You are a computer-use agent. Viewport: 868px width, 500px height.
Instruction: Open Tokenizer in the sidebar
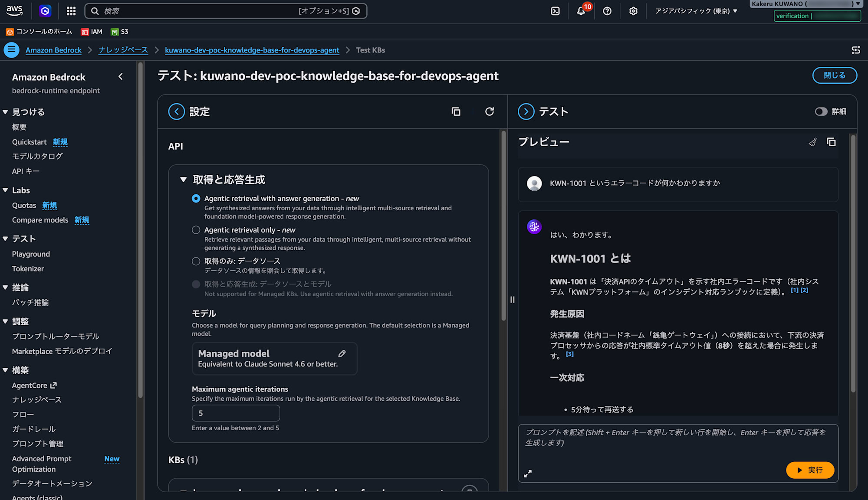pos(28,268)
